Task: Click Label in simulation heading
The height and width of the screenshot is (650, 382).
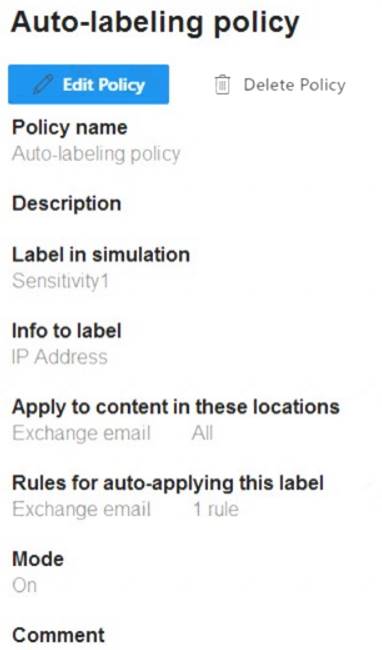Action: click(x=101, y=255)
